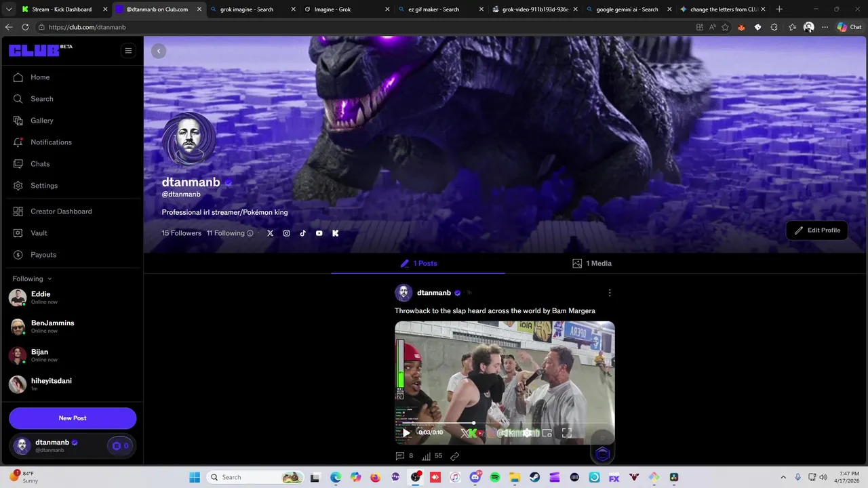Open the Windows Start menu
The image size is (868, 488).
pyautogui.click(x=195, y=477)
